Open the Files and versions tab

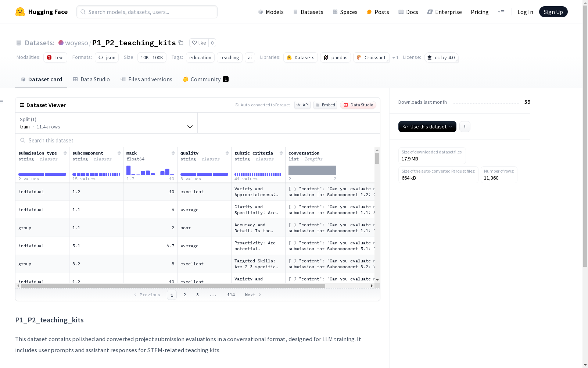pyautogui.click(x=146, y=79)
